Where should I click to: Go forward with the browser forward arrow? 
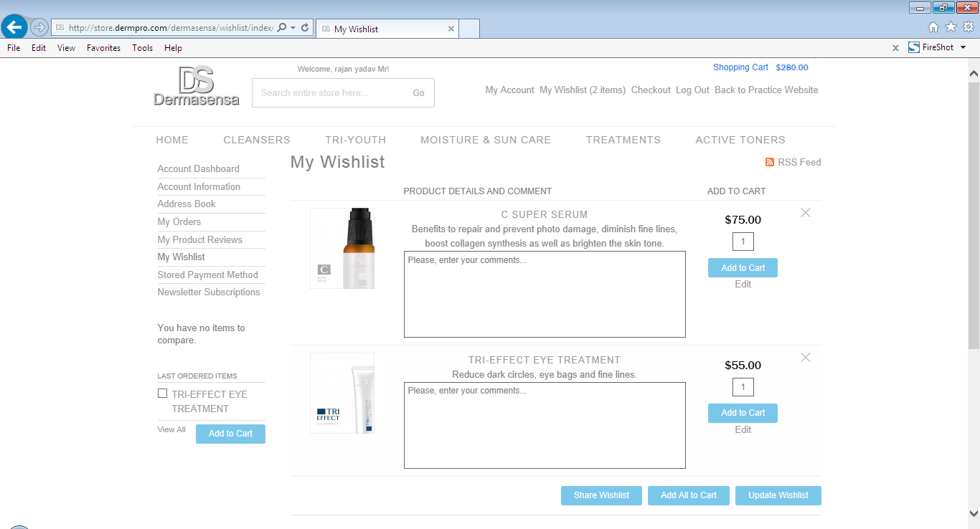39,28
